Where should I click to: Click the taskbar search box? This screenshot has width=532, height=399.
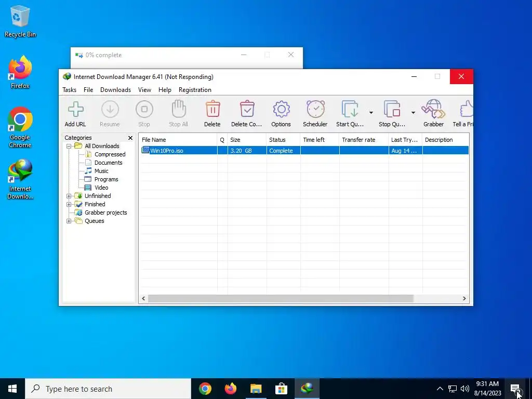click(108, 389)
